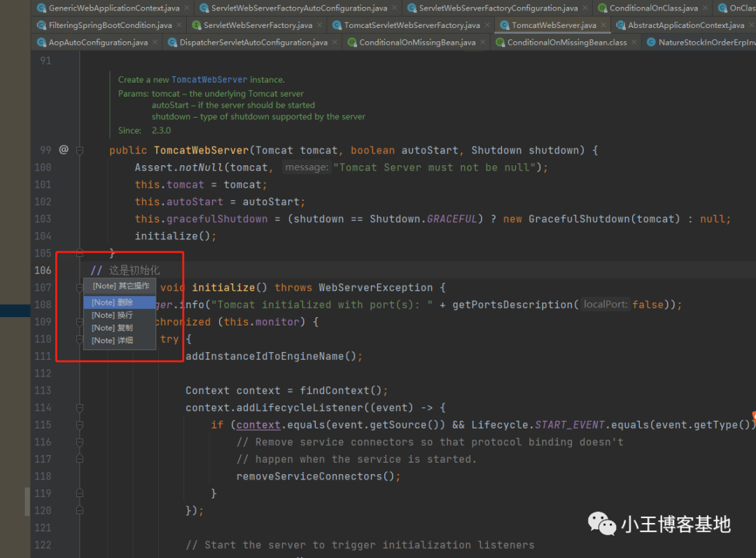This screenshot has height=558, width=756.
Task: Switch to AbstractApplicationContext.java tab
Action: pos(685,25)
